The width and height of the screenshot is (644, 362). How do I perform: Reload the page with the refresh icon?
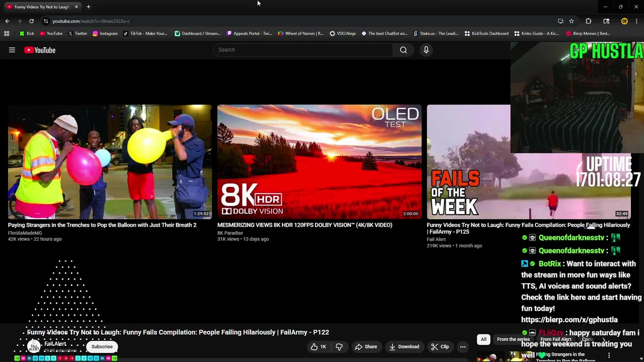31,21
